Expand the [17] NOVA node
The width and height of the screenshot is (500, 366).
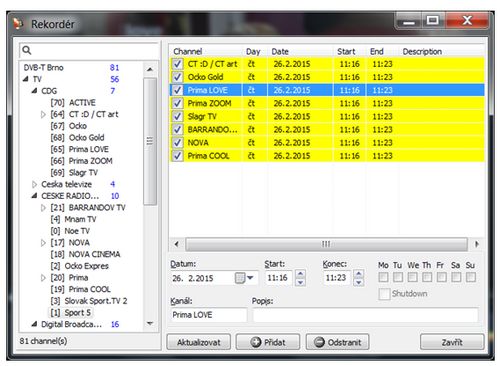[43, 243]
